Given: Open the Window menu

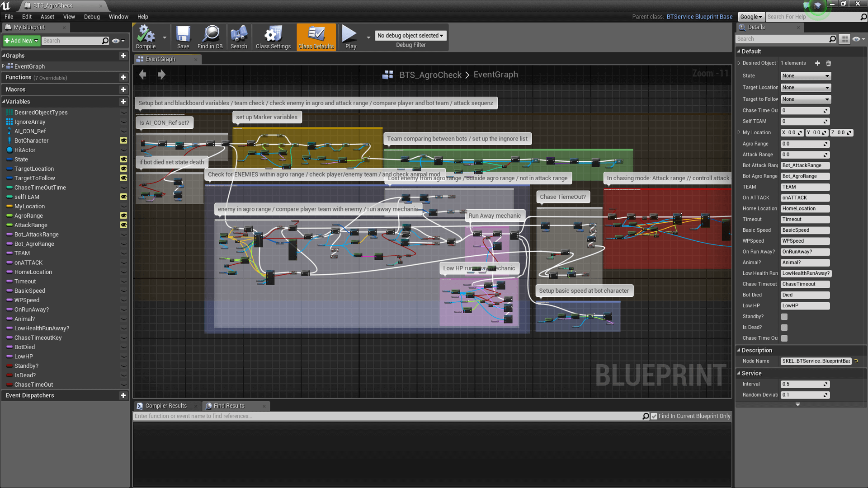Looking at the screenshot, I should click(118, 17).
